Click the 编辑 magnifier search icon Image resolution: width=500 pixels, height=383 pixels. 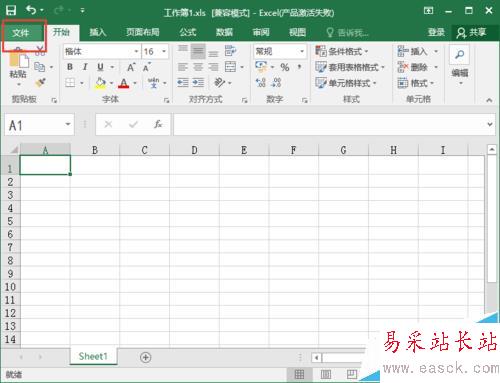click(460, 54)
